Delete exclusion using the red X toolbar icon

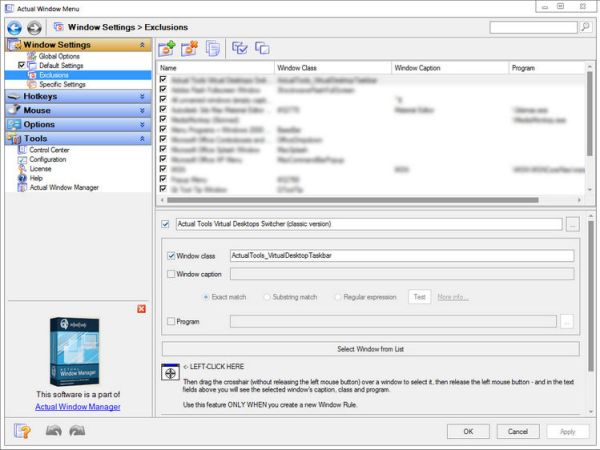click(x=189, y=48)
